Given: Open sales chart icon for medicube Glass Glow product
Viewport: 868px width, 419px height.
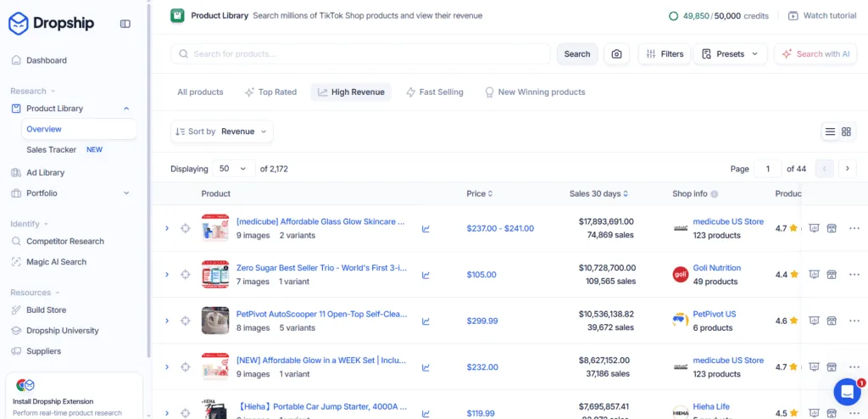Looking at the screenshot, I should (x=426, y=228).
